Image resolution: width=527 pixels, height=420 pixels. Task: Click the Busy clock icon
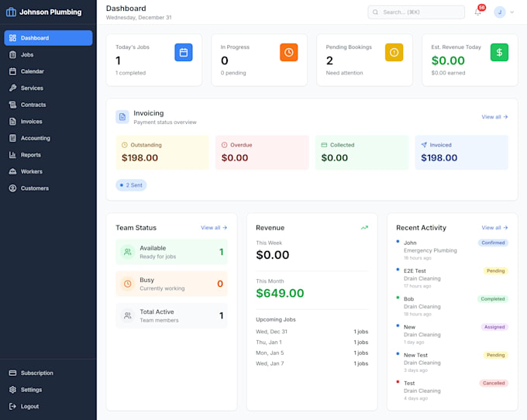128,284
